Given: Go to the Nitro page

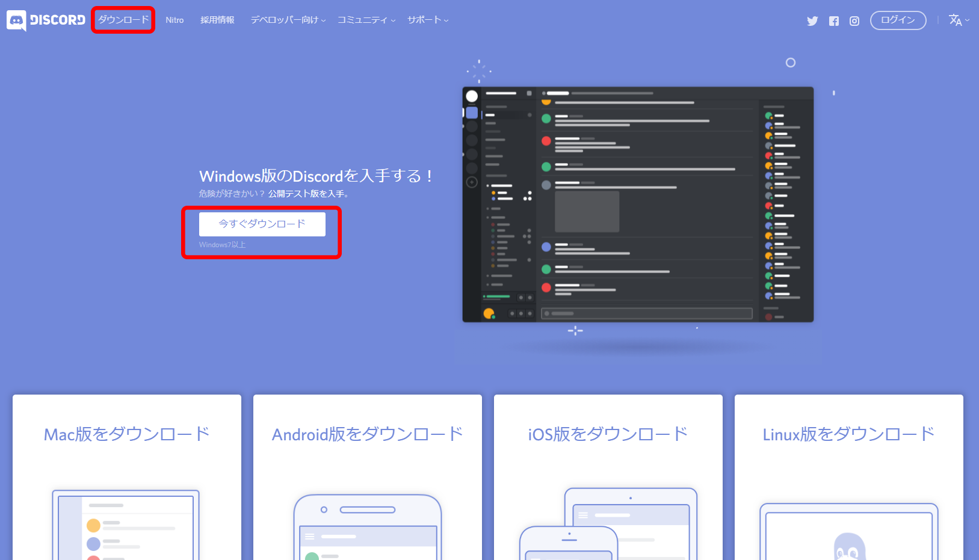Looking at the screenshot, I should coord(174,20).
